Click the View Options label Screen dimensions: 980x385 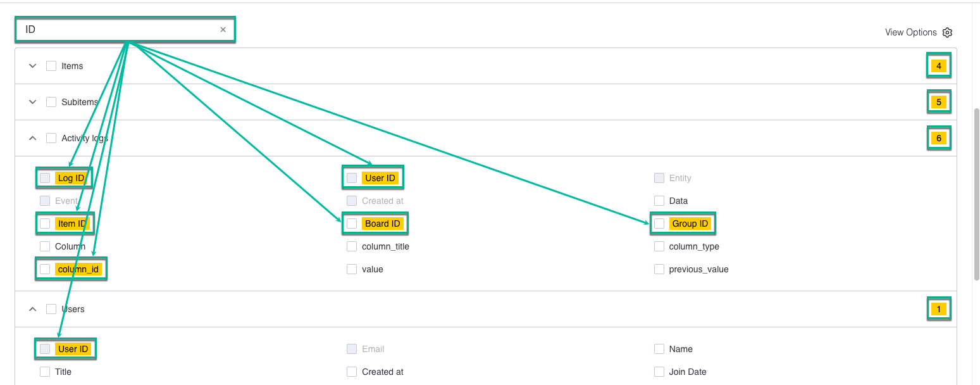(911, 32)
